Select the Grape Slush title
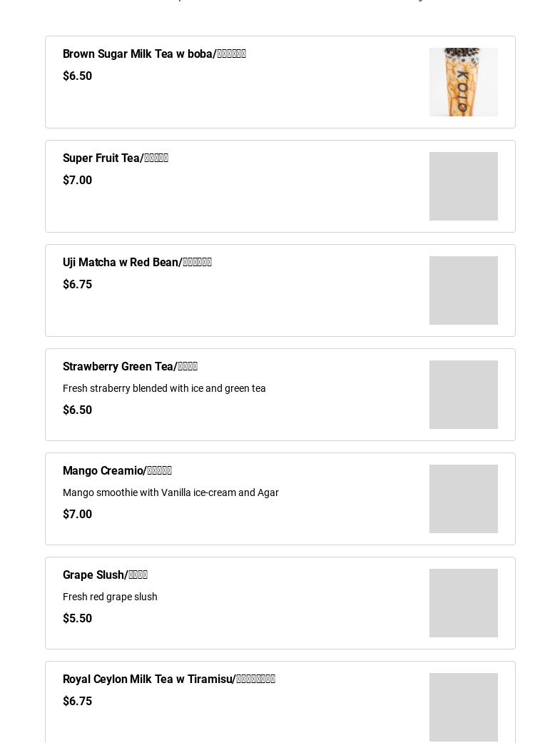The image size is (560, 743). 105,575
